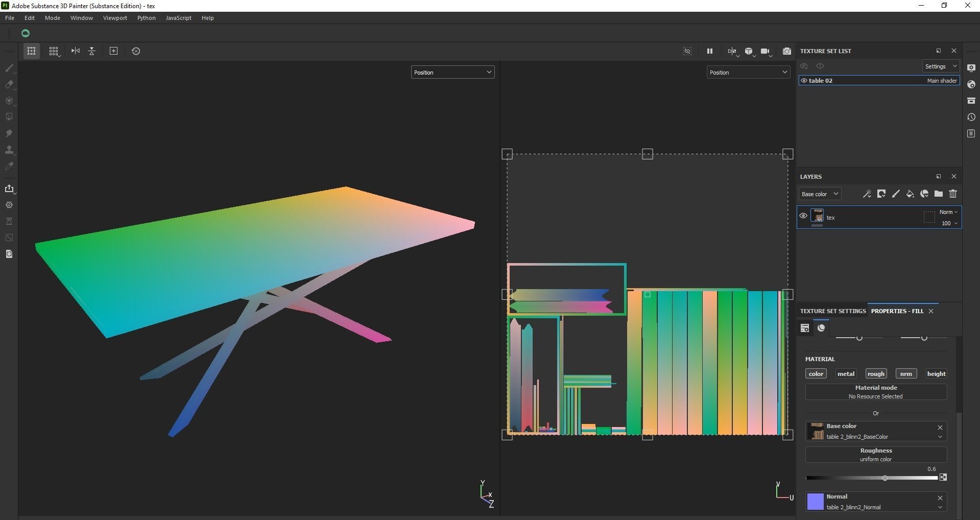Delete the selected layer with trash icon
Image resolution: width=980 pixels, height=520 pixels.
click(x=953, y=194)
